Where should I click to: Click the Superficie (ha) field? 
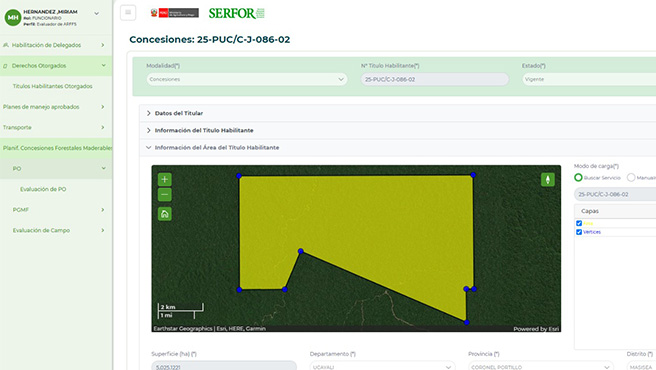click(x=224, y=366)
